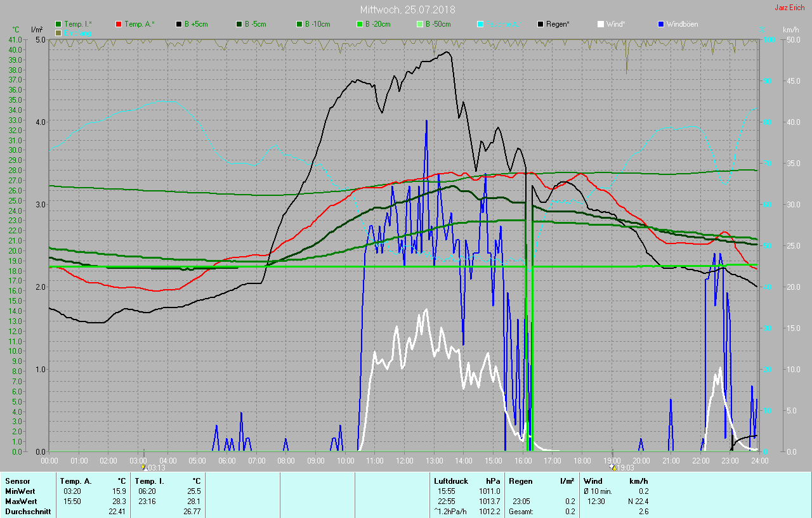Select the white Wind legend square
This screenshot has height=518, width=812.
601,24
